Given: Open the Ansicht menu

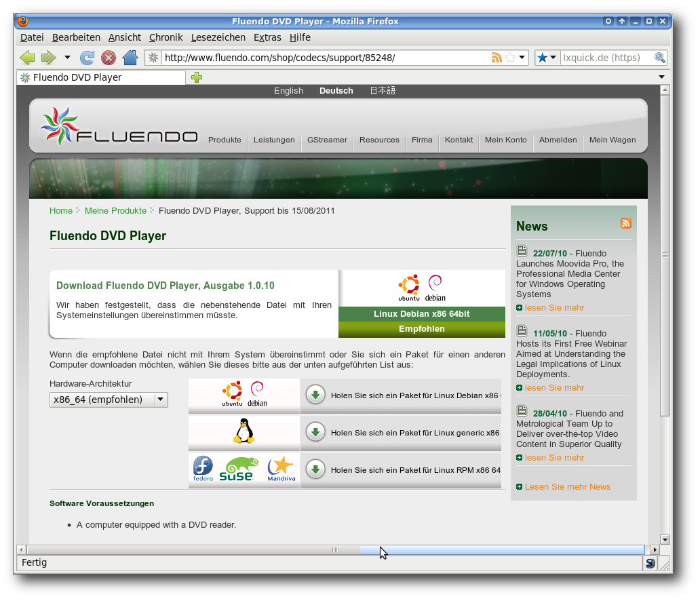Looking at the screenshot, I should pyautogui.click(x=125, y=37).
